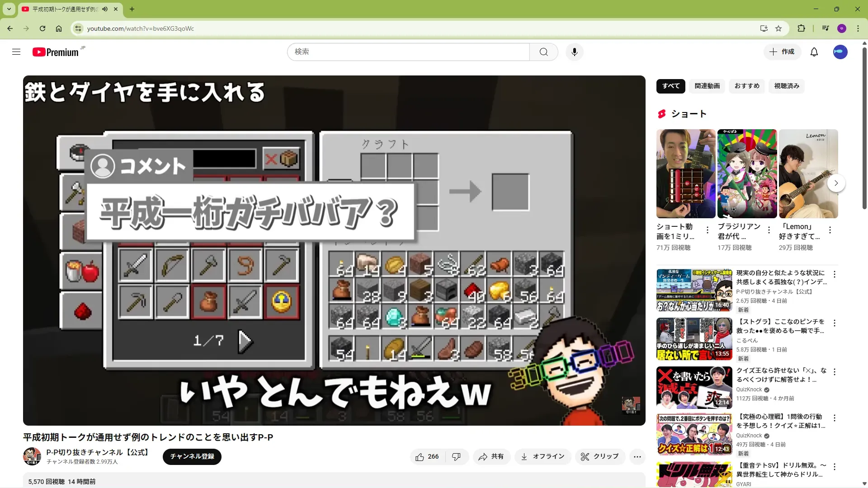Show next Shorts with chevron arrow
This screenshot has width=868, height=488.
(x=836, y=183)
